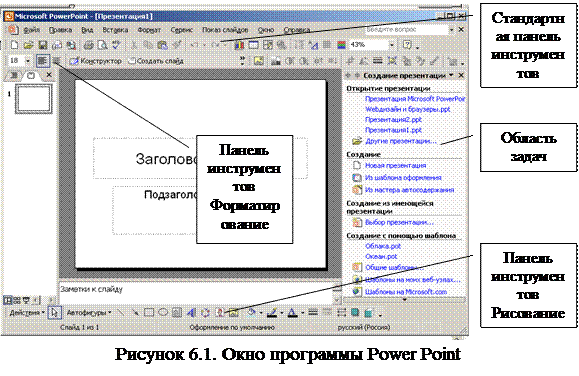Click the Создать слайд button
Viewport: 579px width, 376px height.
(x=155, y=61)
